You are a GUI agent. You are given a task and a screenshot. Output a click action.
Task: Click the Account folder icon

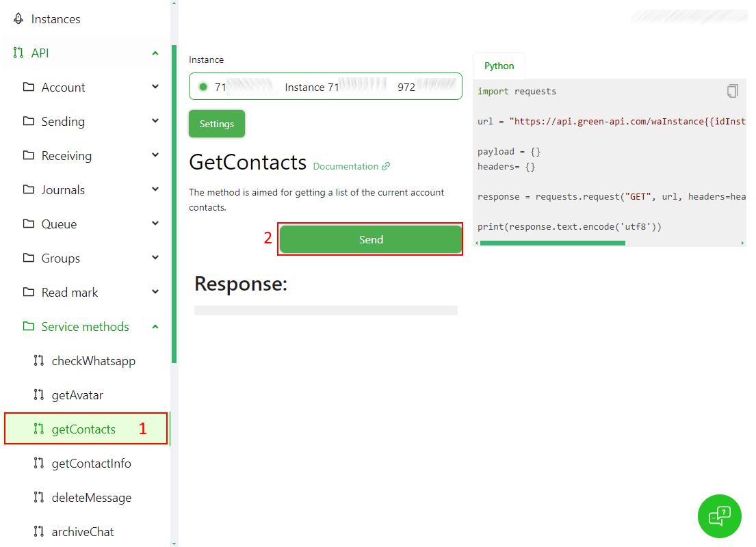point(29,87)
